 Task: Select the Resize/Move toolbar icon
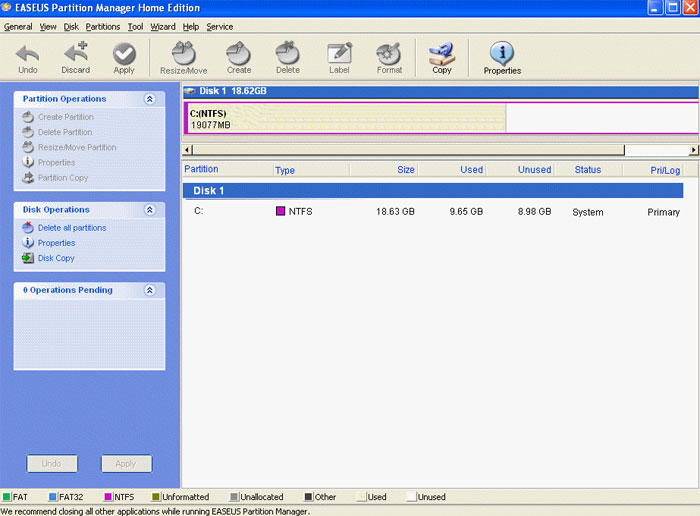click(183, 54)
